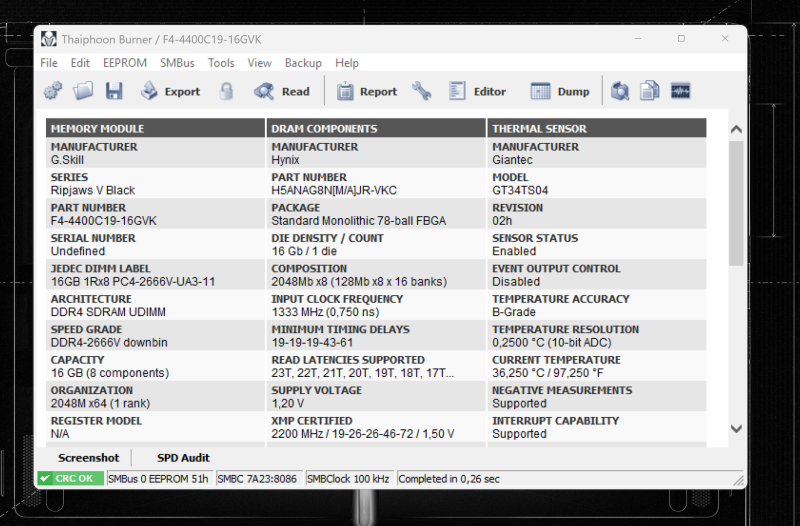Select Standard Monolithic 78-ball FBGA package
This screenshot has height=526, width=800.
[x=359, y=221]
